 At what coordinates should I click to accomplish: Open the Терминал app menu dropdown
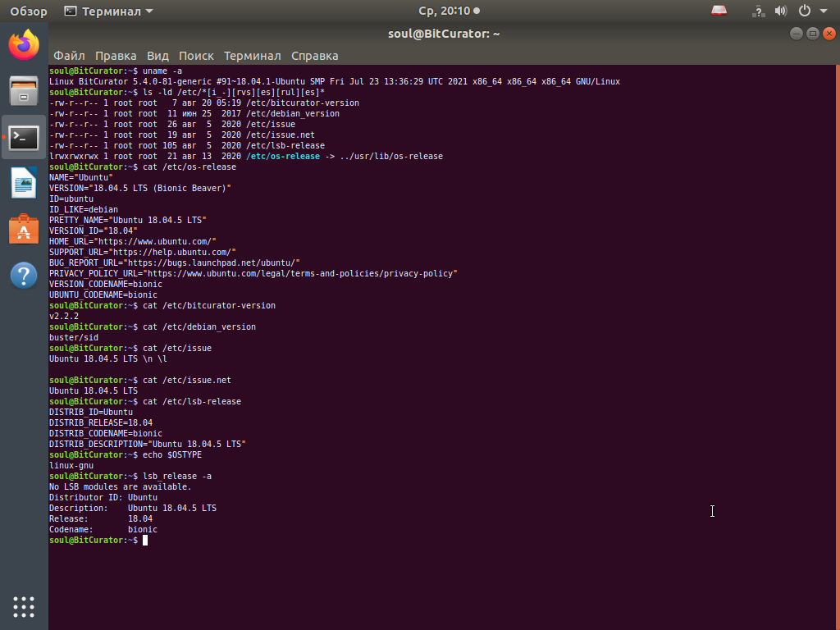click(x=109, y=11)
